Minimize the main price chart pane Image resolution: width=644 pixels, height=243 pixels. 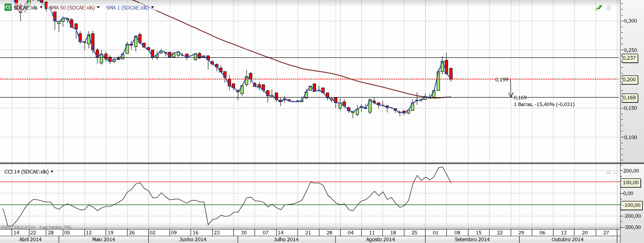point(608,8)
